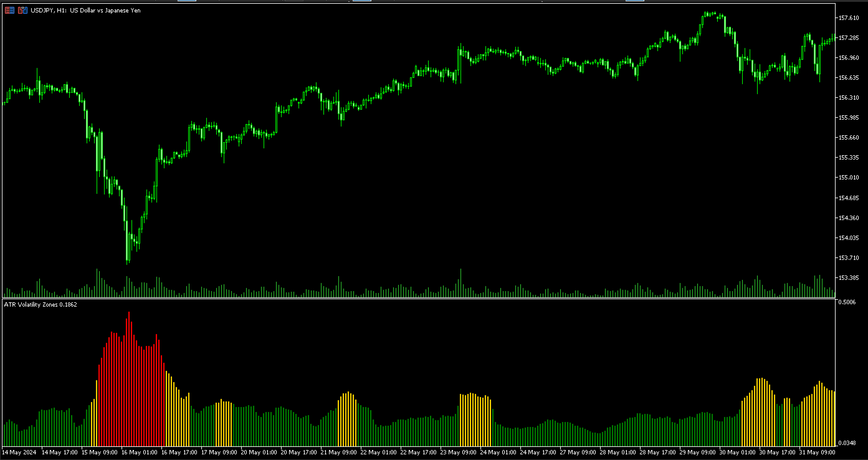Click the 24 May 01:00 time label
This screenshot has width=868, height=460.
point(500,452)
